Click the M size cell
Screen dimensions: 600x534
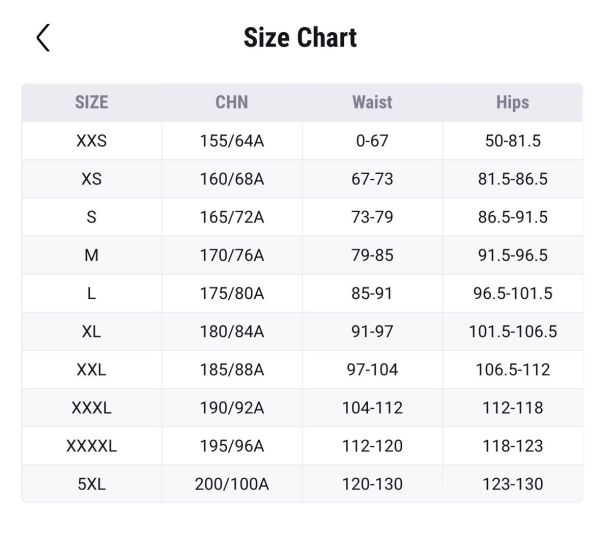(x=91, y=255)
